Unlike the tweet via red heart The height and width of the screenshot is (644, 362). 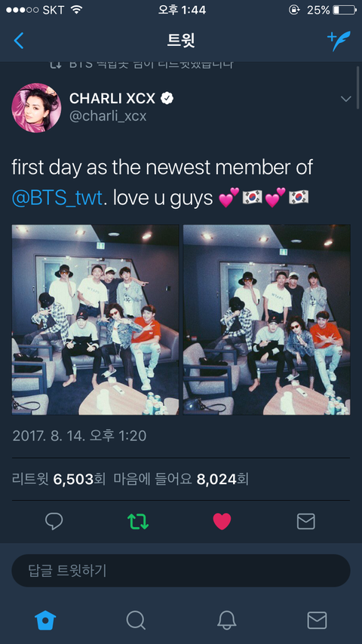[x=222, y=521]
